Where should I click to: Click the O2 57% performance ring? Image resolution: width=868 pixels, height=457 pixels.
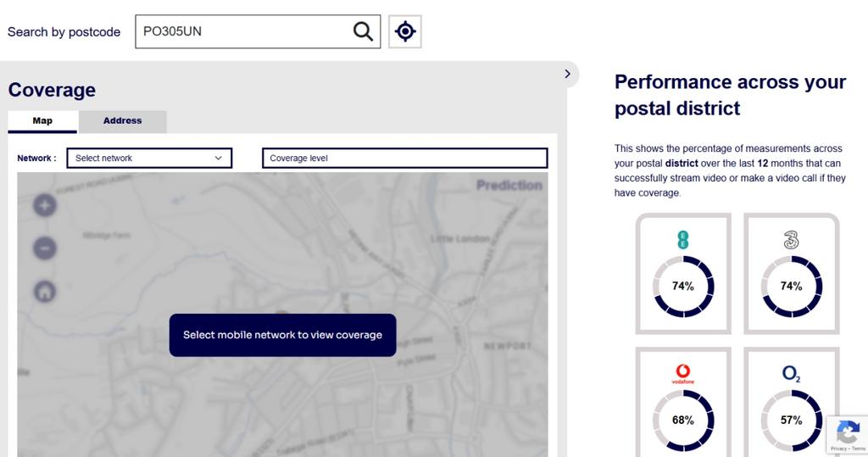792,421
